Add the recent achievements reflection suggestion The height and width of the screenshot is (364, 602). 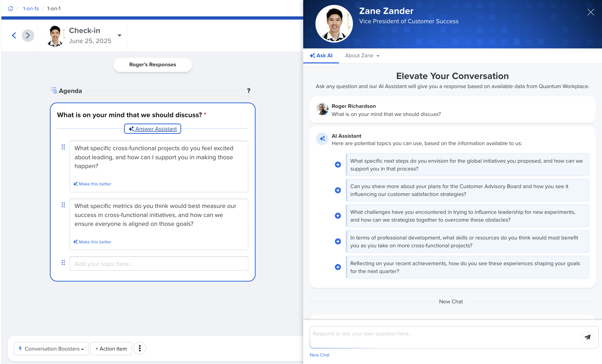click(x=338, y=267)
